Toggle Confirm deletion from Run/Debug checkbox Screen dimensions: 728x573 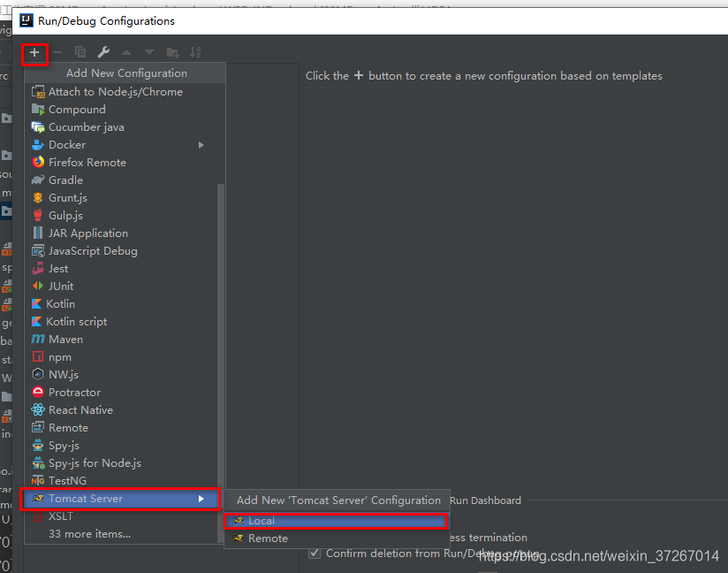315,553
